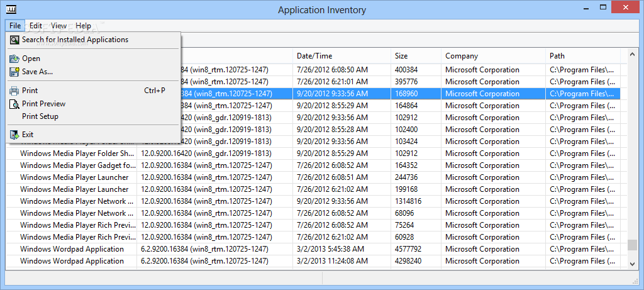Click date 3/2/2013 11:24:08 AM
Image resolution: width=644 pixels, height=290 pixels.
332,261
